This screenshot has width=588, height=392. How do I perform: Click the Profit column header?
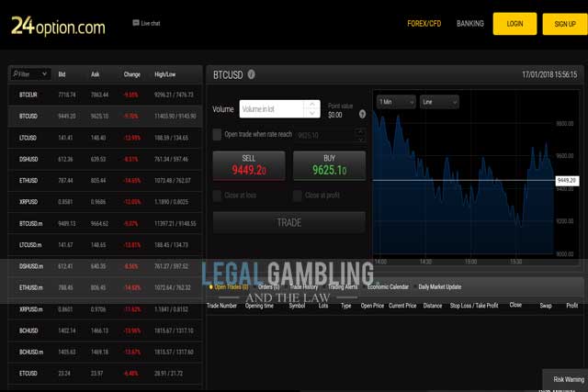click(x=571, y=306)
